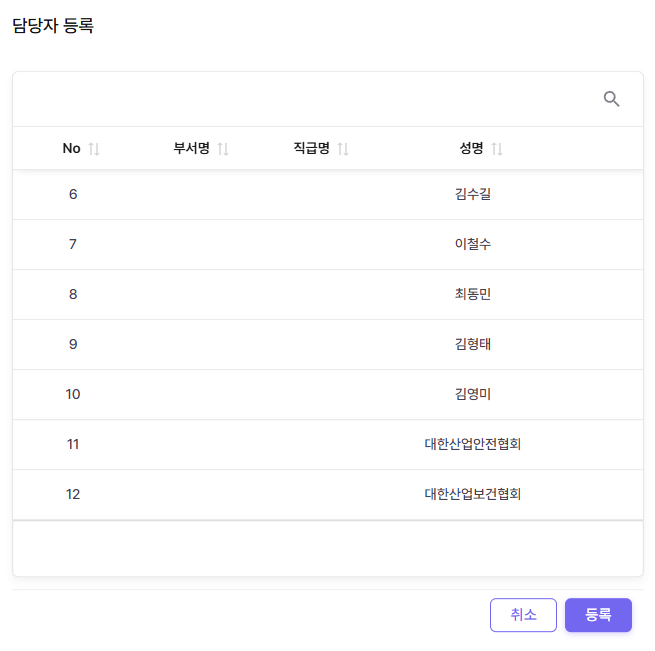Sort by 성명 column arrows icon
Viewport: 655px width, 651px height.
[497, 149]
